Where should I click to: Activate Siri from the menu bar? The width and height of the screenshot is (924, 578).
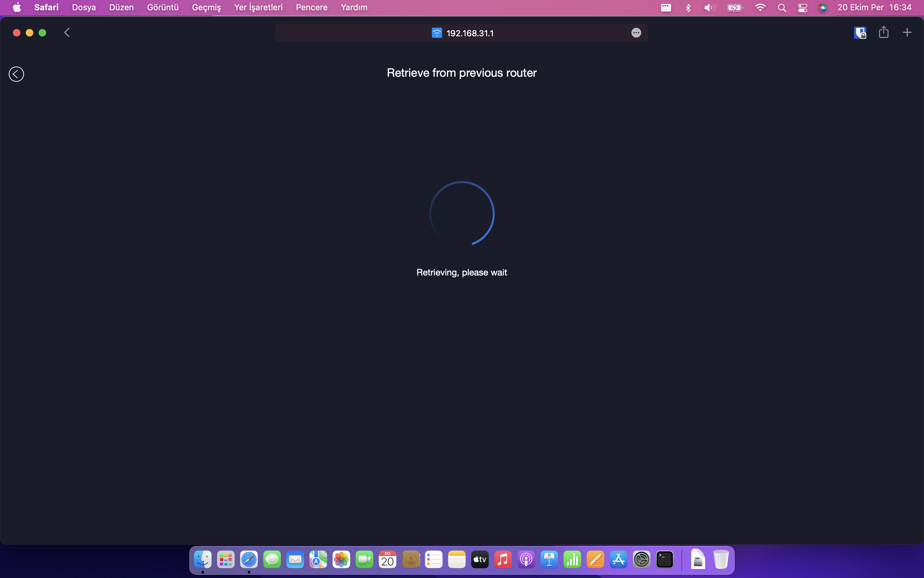[x=823, y=8]
